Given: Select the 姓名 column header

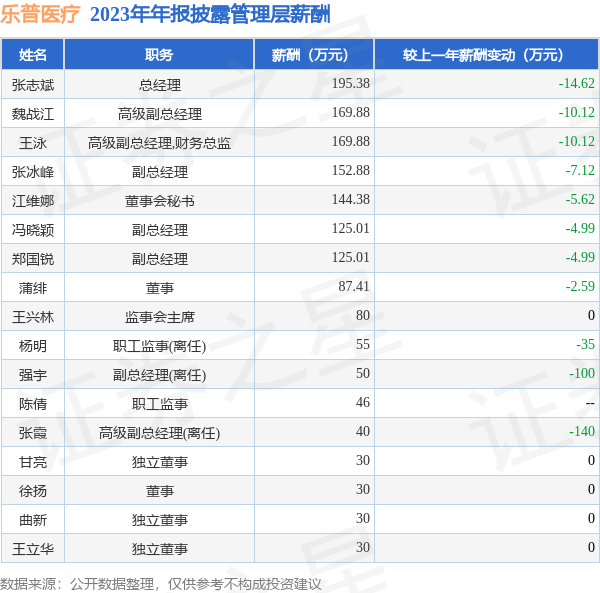Looking at the screenshot, I should click(x=33, y=55).
